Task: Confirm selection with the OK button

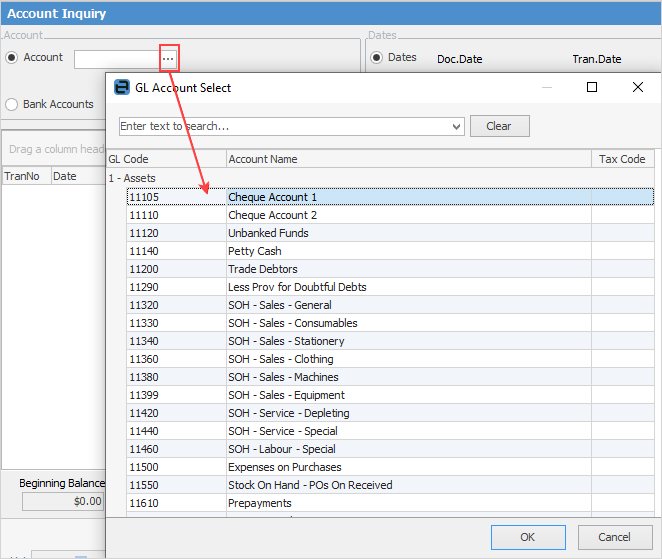Action: (527, 537)
